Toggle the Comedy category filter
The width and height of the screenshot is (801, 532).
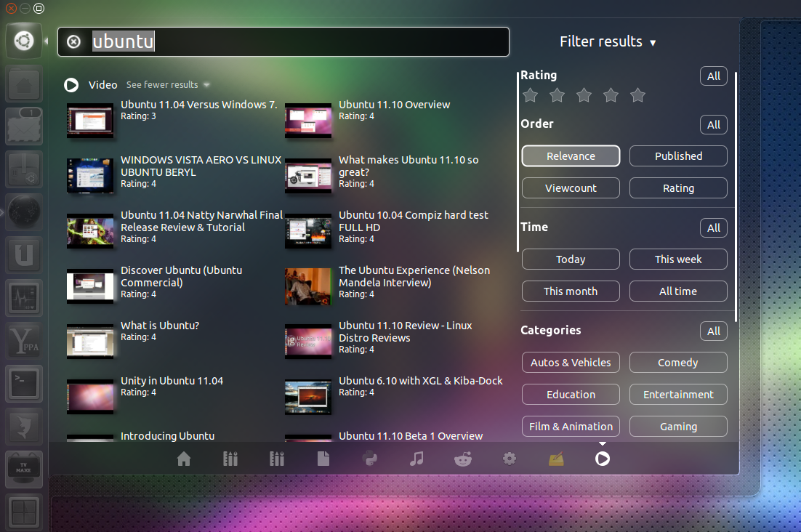[678, 363]
